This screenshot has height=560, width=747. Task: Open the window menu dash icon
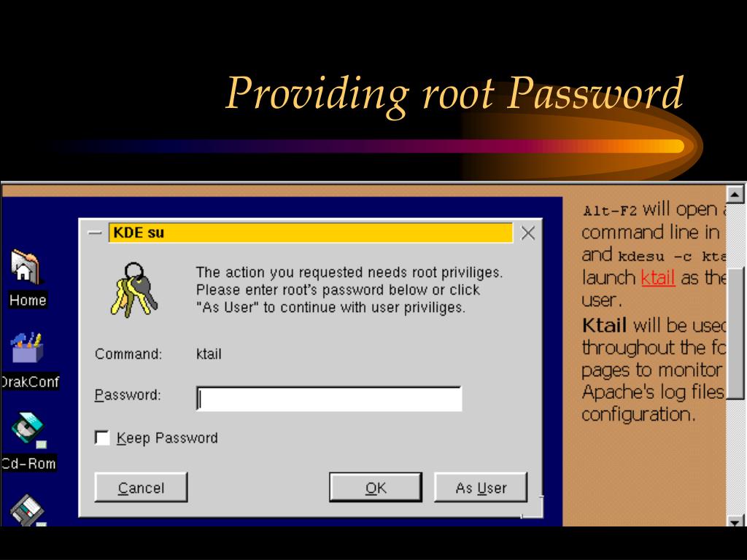click(95, 233)
